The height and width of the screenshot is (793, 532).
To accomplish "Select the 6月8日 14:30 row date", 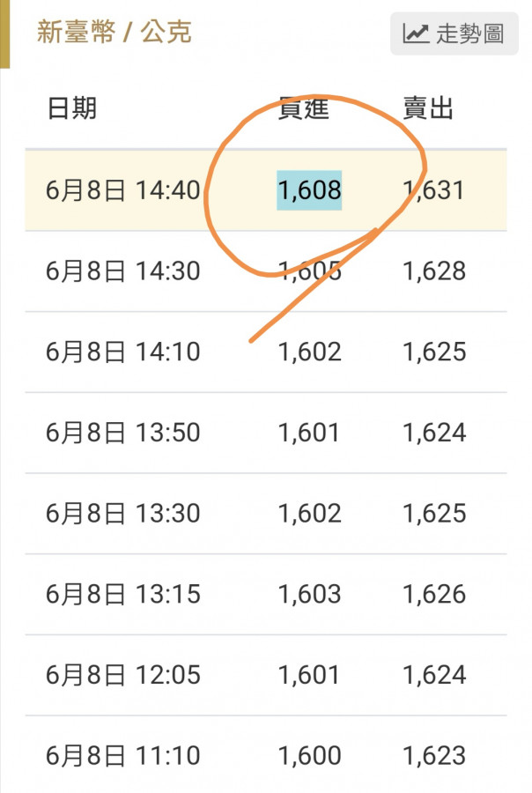I will coord(123,271).
